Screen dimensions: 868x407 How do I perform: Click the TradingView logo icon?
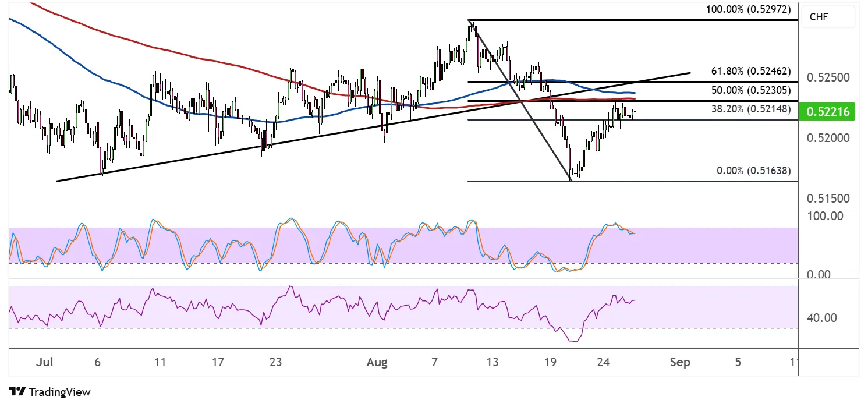[x=17, y=392]
